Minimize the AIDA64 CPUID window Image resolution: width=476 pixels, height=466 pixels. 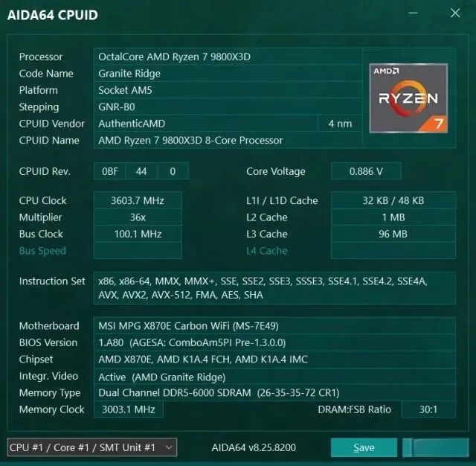(x=413, y=13)
